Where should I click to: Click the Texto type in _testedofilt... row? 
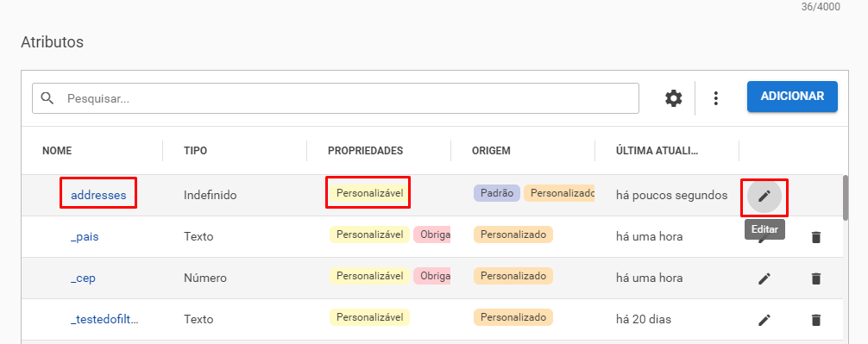(198, 319)
